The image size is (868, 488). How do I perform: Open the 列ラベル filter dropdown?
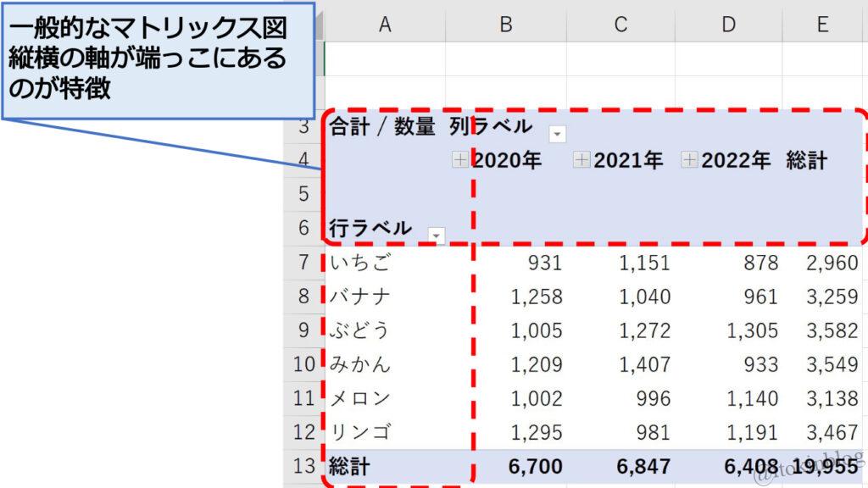click(x=557, y=134)
